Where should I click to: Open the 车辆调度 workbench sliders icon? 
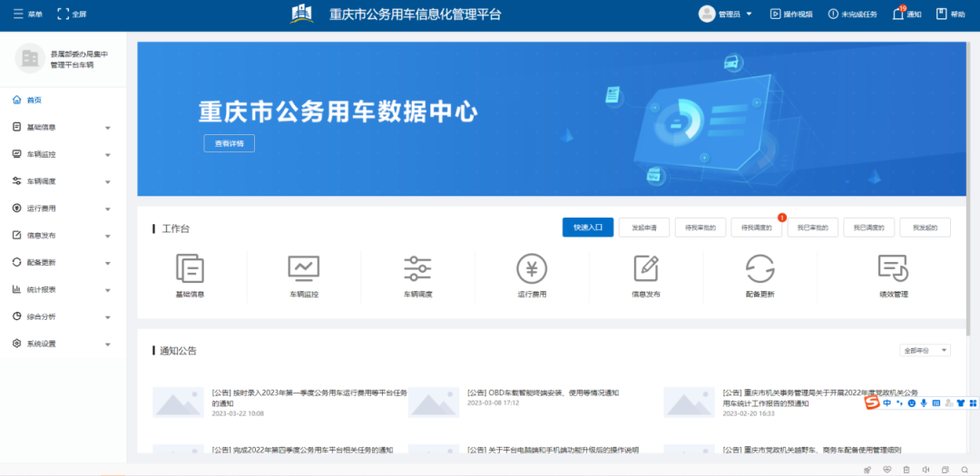pyautogui.click(x=417, y=268)
